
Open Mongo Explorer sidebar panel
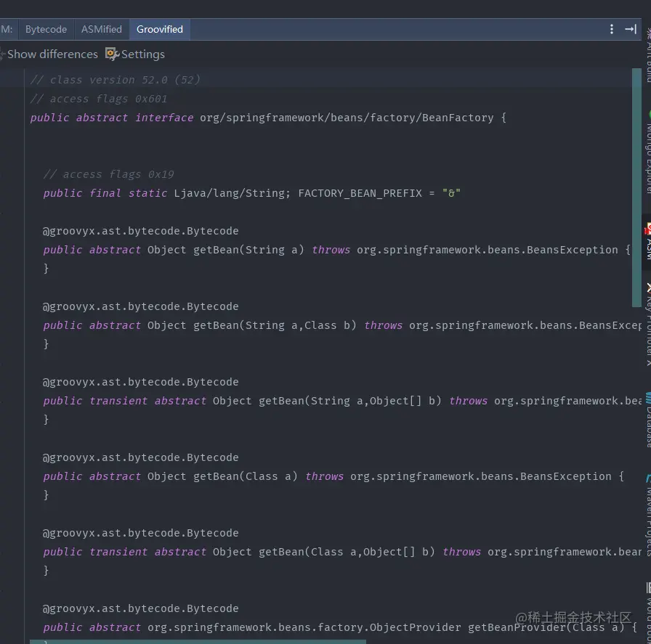(x=647, y=152)
